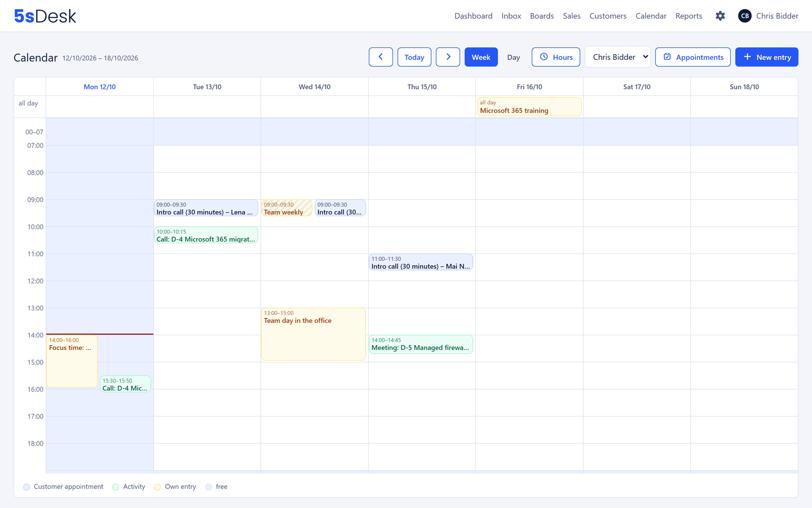Select Calendar in top navigation
The width and height of the screenshot is (812, 508).
(651, 16)
